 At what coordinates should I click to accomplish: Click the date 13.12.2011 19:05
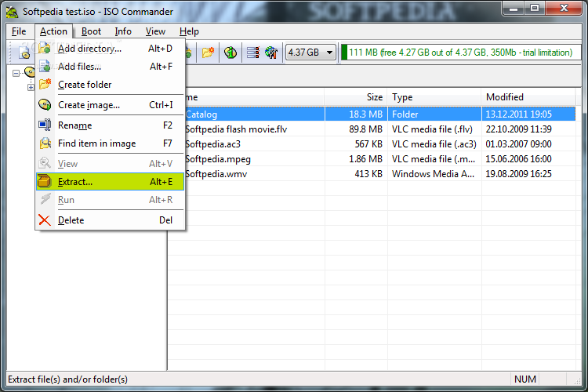518,114
